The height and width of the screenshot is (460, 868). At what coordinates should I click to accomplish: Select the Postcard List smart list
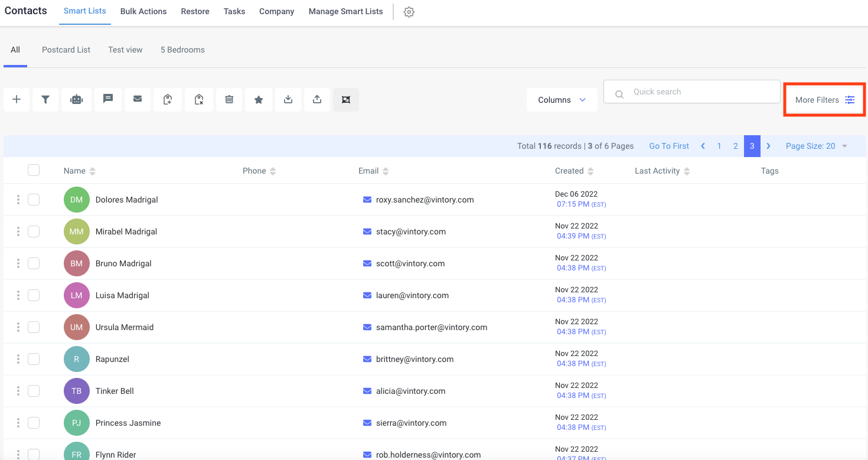click(66, 50)
